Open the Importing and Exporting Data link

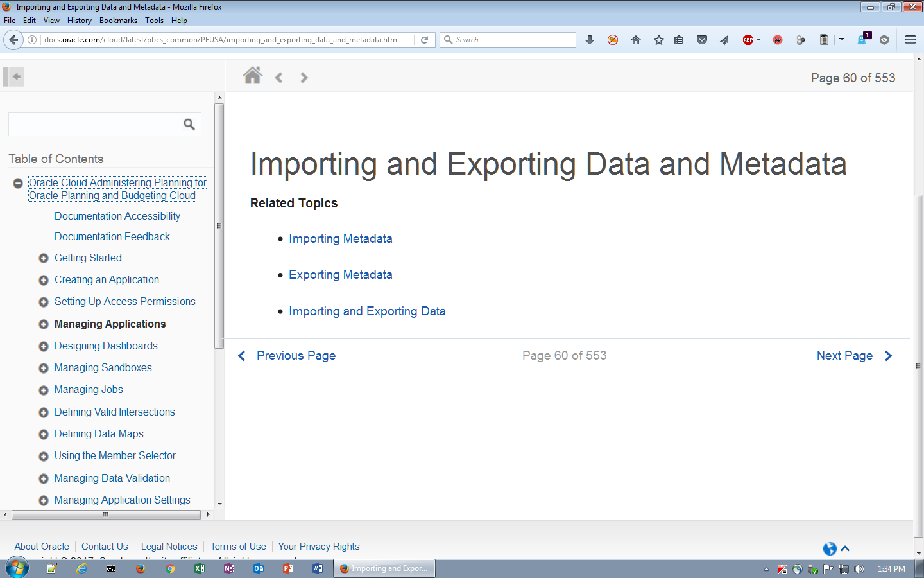[367, 311]
